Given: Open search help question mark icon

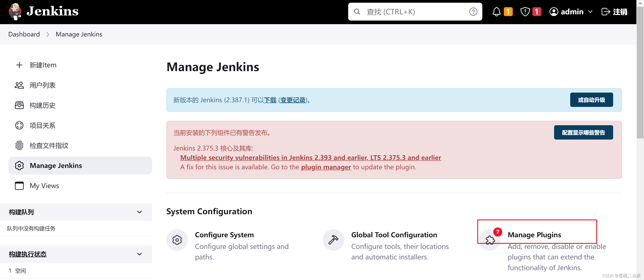Looking at the screenshot, I should [473, 12].
